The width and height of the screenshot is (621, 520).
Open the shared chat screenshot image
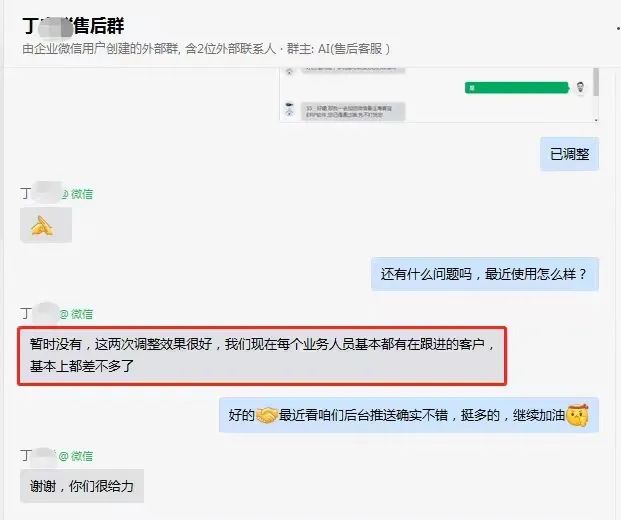(x=439, y=95)
